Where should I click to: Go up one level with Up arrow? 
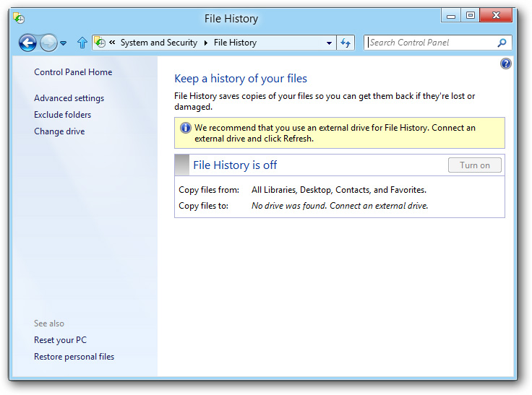click(x=82, y=43)
